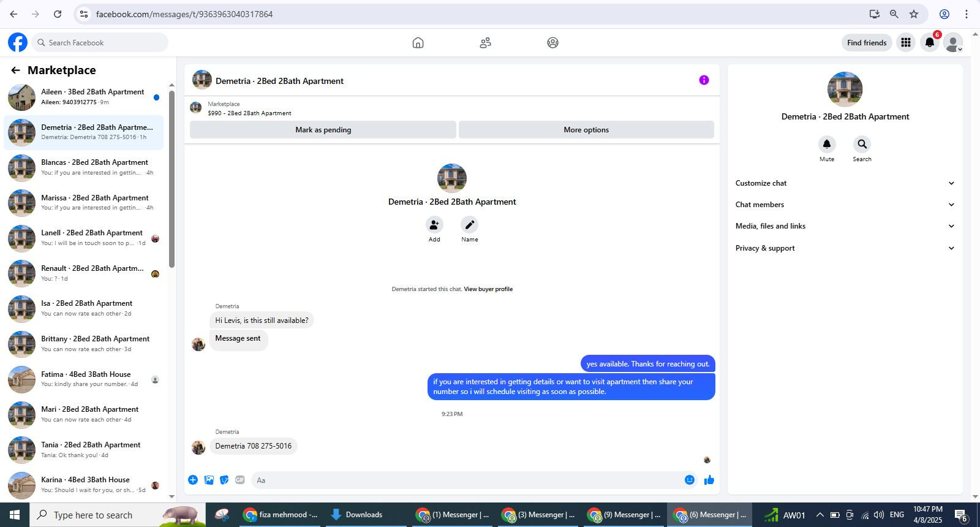Viewport: 980px width, 527px height.
Task: Choose a GIF icon
Action: (x=240, y=480)
